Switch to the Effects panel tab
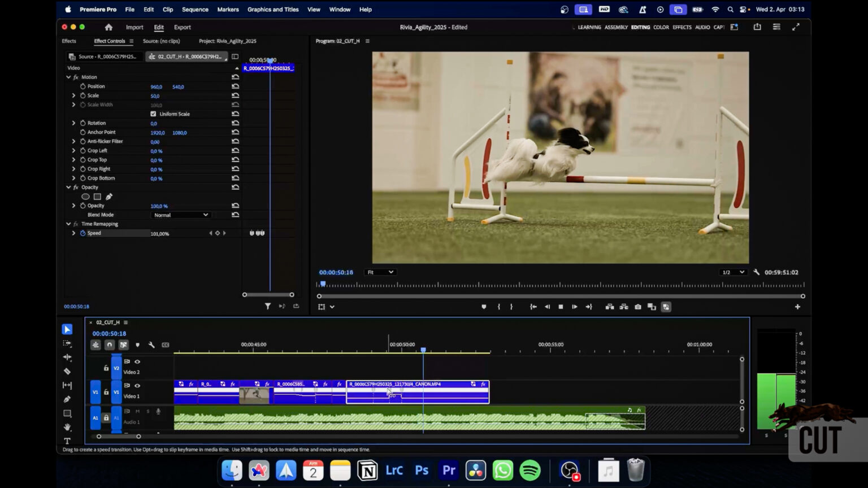This screenshot has width=868, height=488. [69, 41]
